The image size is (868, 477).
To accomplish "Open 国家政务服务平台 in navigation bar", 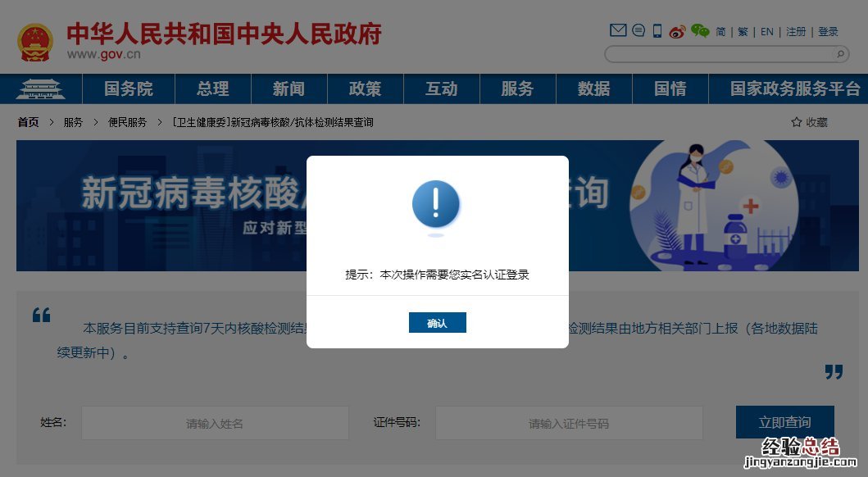I will (x=795, y=89).
